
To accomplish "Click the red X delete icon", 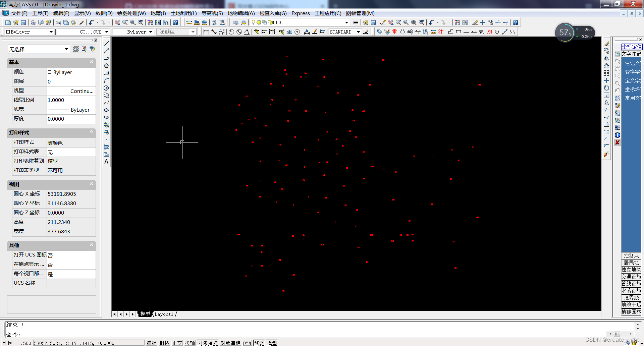I will coord(618,142).
